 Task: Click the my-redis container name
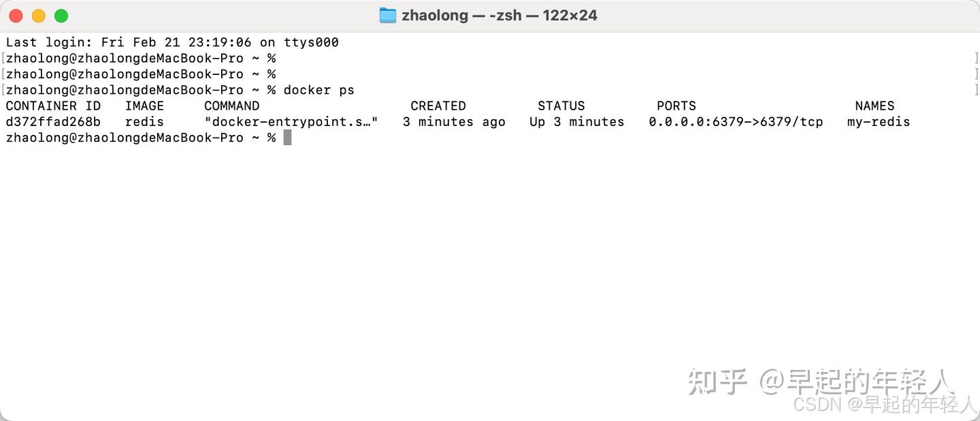pyautogui.click(x=878, y=121)
